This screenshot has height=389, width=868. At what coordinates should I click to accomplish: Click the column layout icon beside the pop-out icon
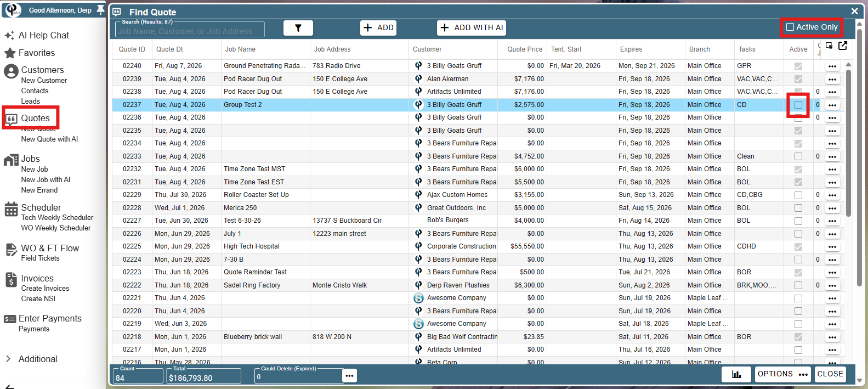click(x=829, y=46)
